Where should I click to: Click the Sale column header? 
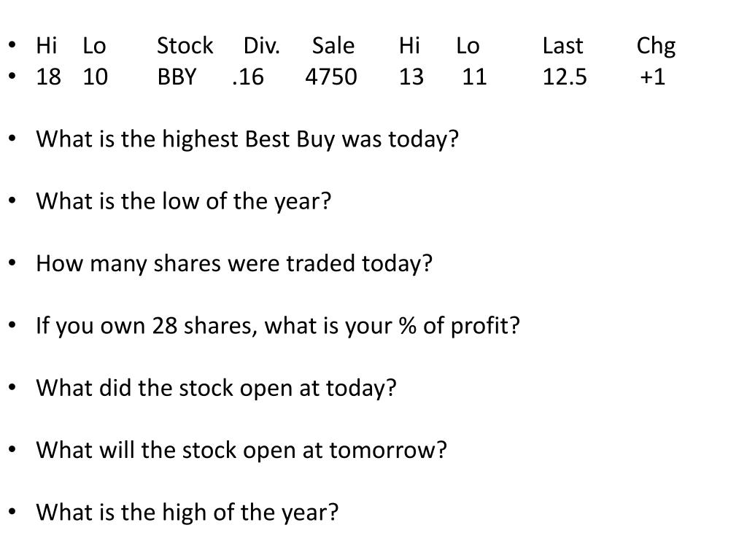tap(333, 46)
